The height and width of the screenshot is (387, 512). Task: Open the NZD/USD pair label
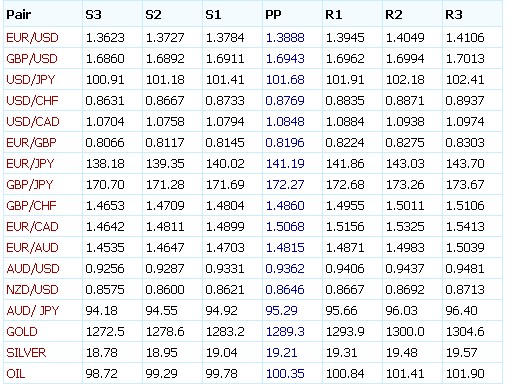32,289
